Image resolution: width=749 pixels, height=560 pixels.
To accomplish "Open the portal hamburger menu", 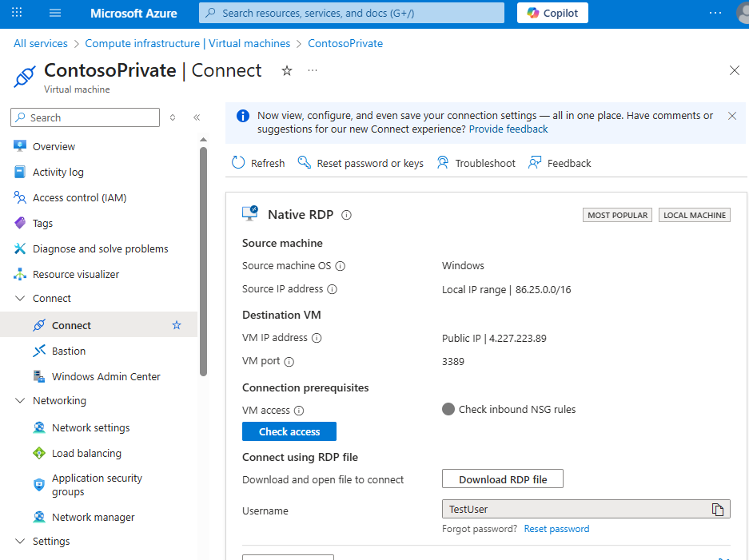I will click(x=55, y=13).
